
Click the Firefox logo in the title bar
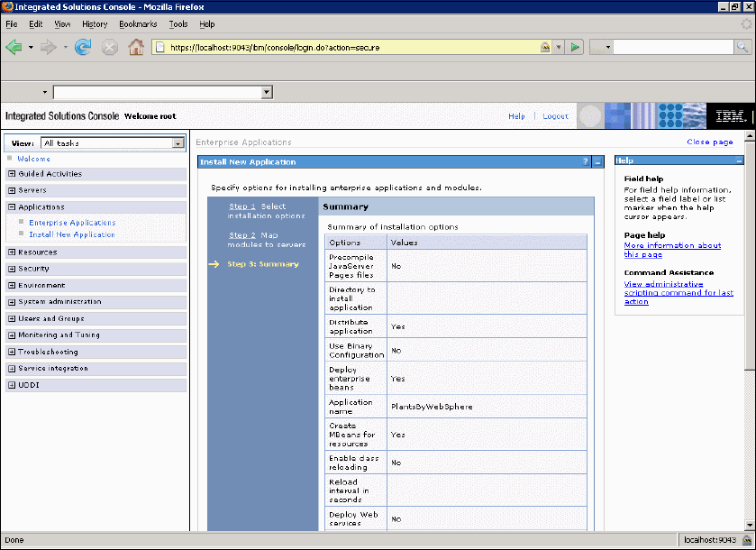pyautogui.click(x=7, y=6)
